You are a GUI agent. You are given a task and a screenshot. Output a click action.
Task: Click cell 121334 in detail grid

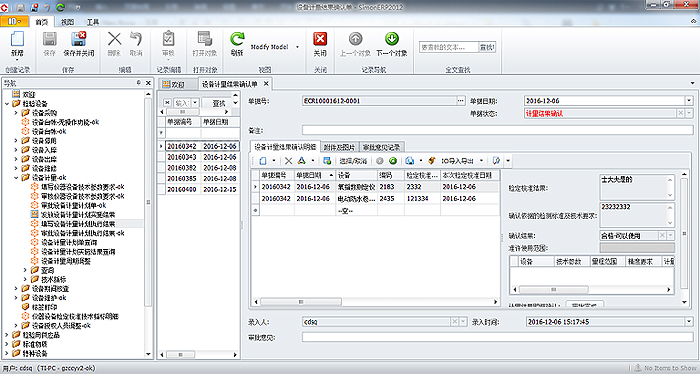[x=422, y=198]
